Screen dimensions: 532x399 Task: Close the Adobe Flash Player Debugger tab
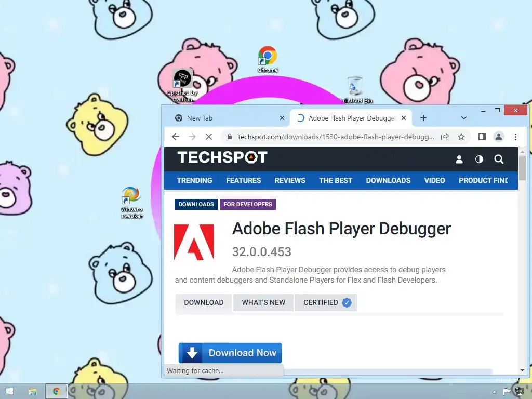(x=404, y=118)
